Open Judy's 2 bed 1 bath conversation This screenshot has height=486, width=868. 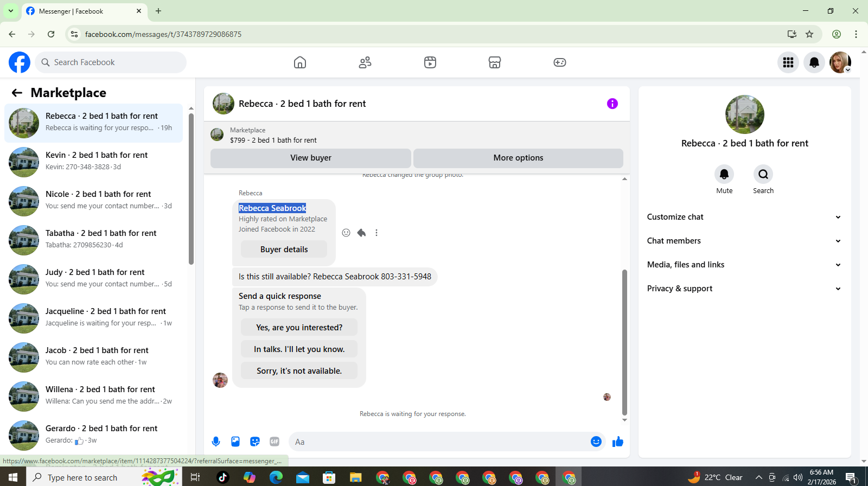tap(94, 279)
